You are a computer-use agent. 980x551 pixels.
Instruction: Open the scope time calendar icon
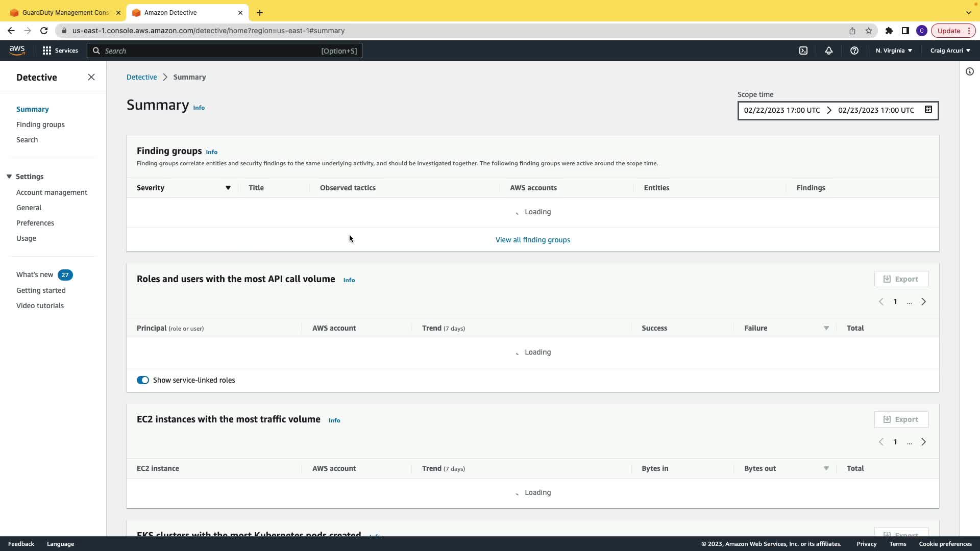[x=928, y=110]
